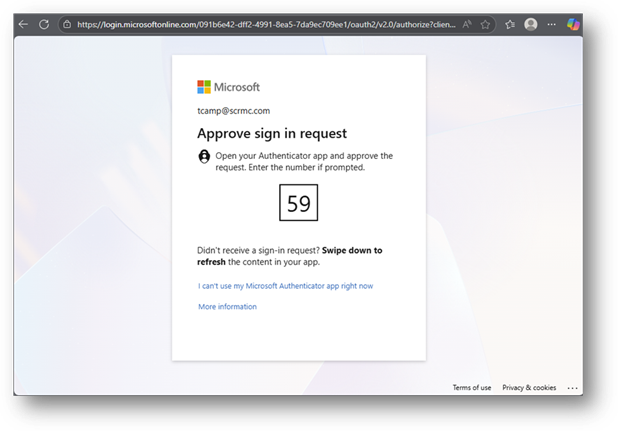This screenshot has width=618, height=431.
Task: Open the browser Settings and more menu
Action: 551,24
